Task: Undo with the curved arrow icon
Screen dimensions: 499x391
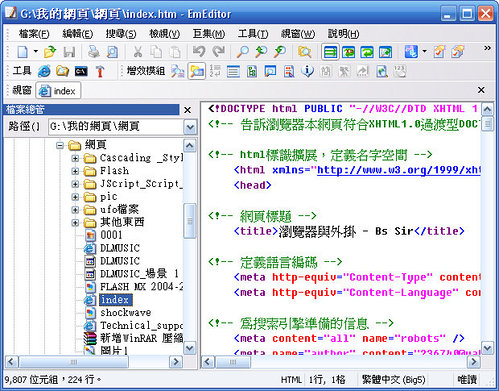Action: [199, 52]
